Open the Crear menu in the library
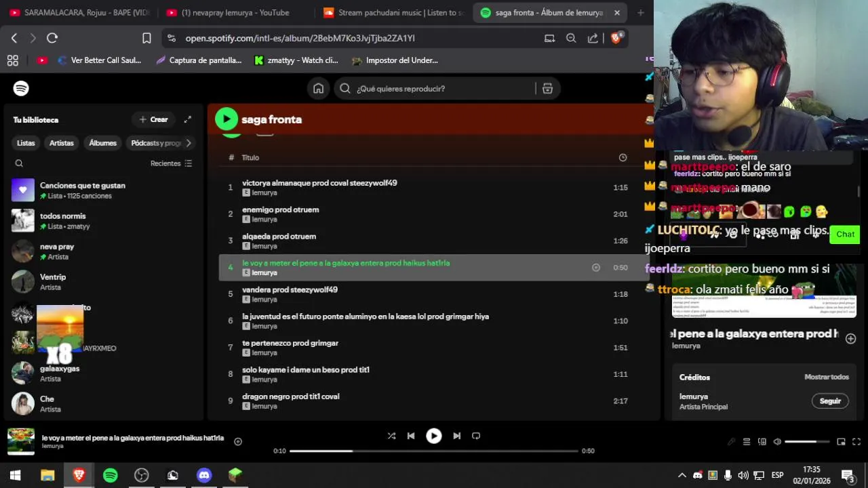868x488 pixels. [154, 119]
